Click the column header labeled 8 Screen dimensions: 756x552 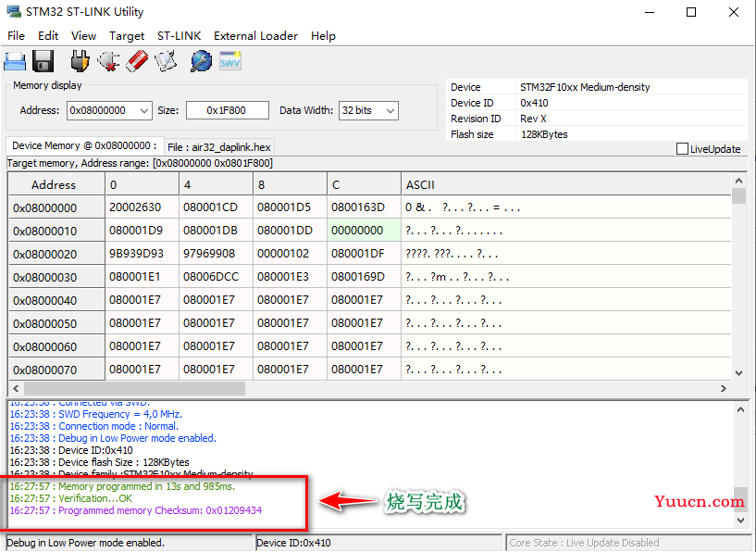click(x=290, y=184)
